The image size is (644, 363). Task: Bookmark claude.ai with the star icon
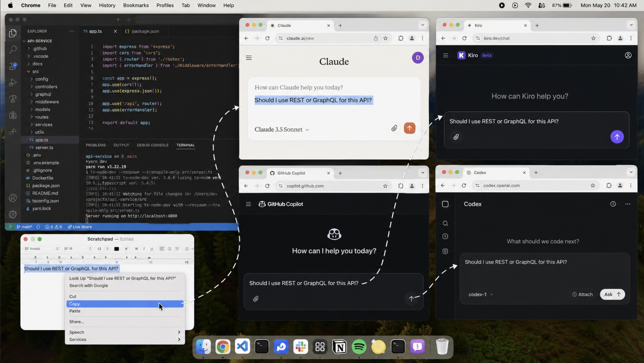(x=385, y=38)
